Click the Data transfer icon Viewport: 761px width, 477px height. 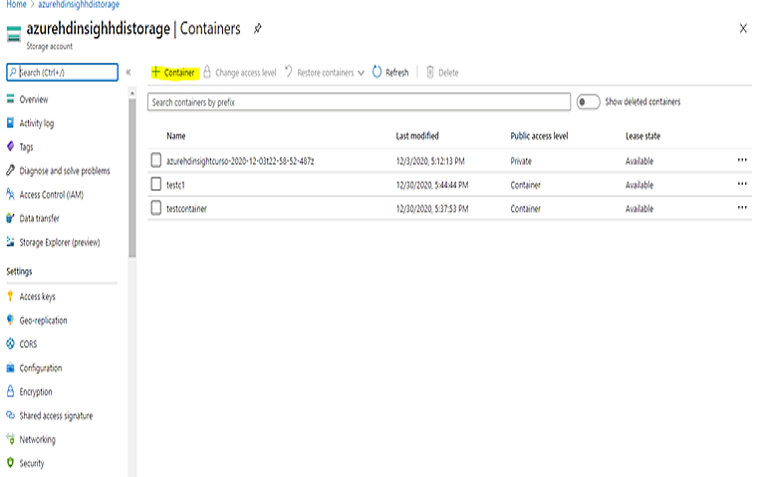pyautogui.click(x=10, y=218)
